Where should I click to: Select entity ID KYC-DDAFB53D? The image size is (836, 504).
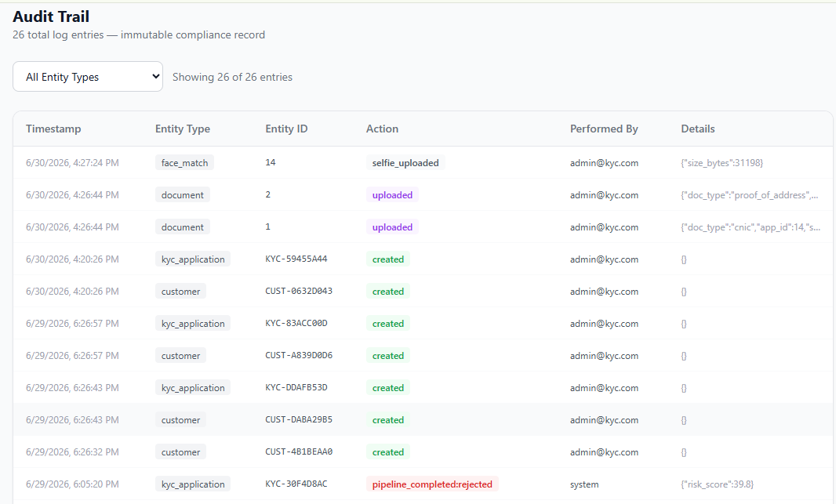point(296,387)
